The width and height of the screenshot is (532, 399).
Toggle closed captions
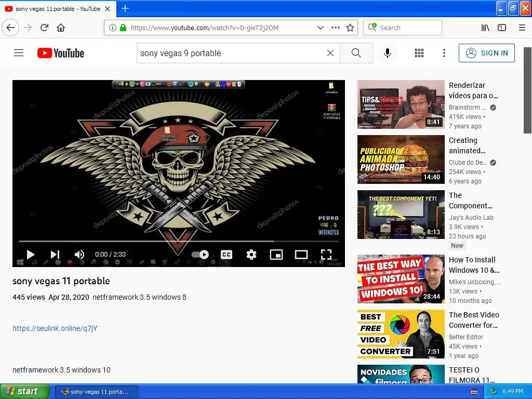[x=227, y=255]
